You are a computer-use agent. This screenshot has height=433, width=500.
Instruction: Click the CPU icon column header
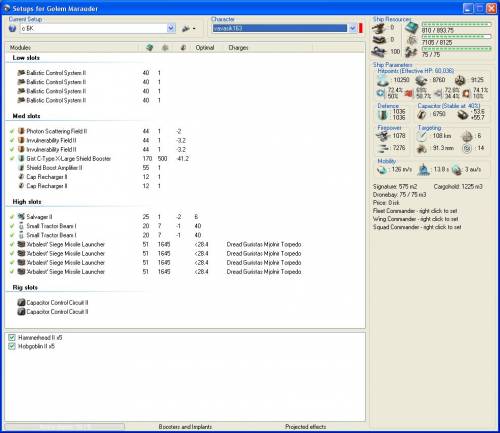[149, 48]
